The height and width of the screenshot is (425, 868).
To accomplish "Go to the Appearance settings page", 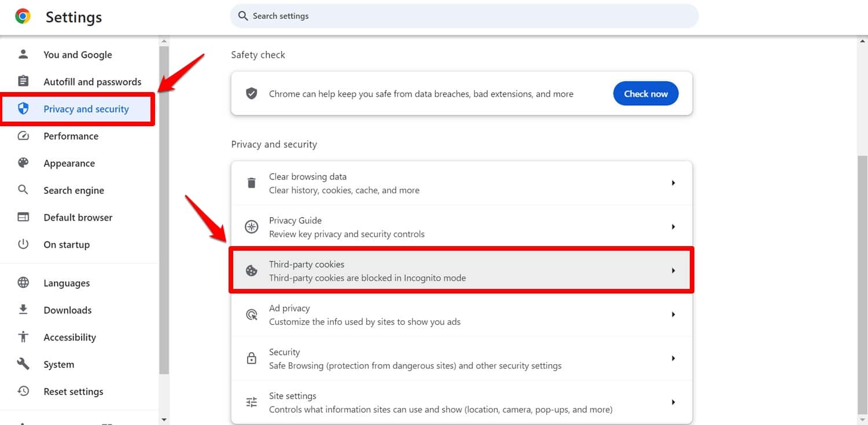I will point(69,163).
